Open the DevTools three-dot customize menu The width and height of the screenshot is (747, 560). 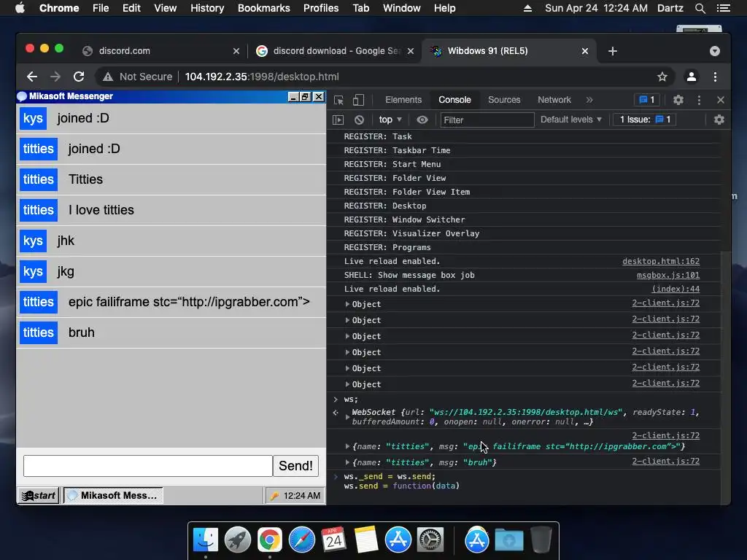coord(699,100)
